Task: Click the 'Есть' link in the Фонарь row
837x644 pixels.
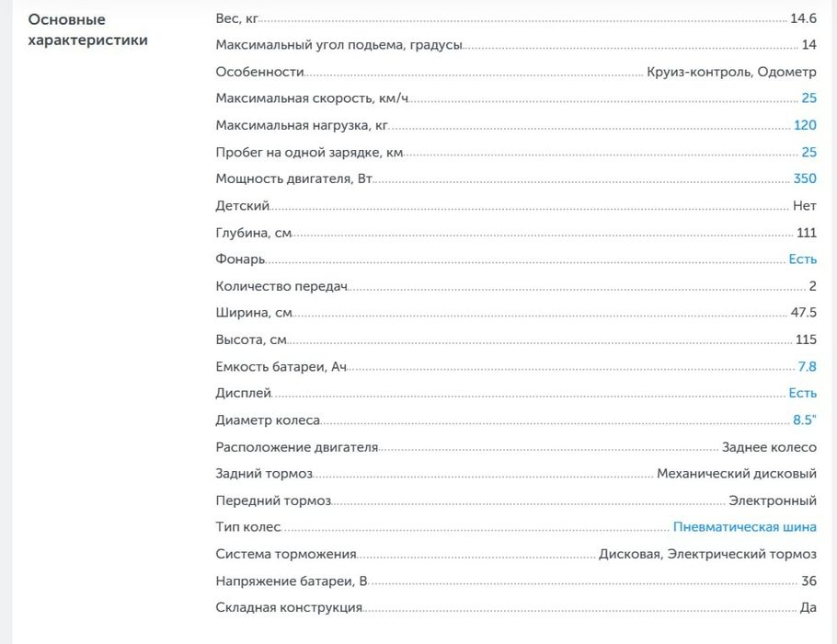Action: tap(802, 259)
